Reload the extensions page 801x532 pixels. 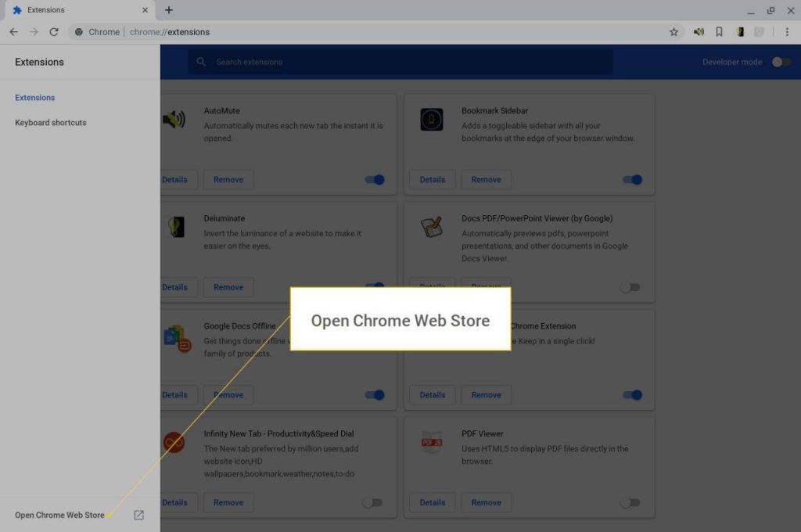click(54, 31)
